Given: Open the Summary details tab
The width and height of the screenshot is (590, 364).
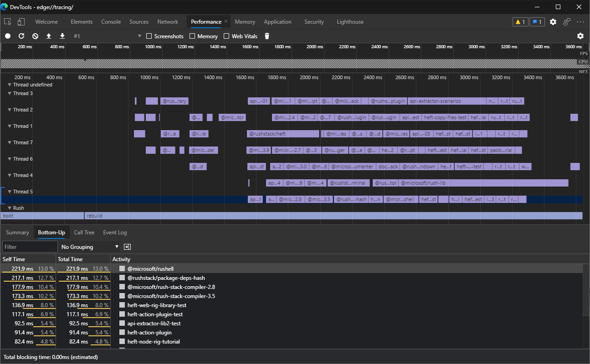Looking at the screenshot, I should point(17,233).
